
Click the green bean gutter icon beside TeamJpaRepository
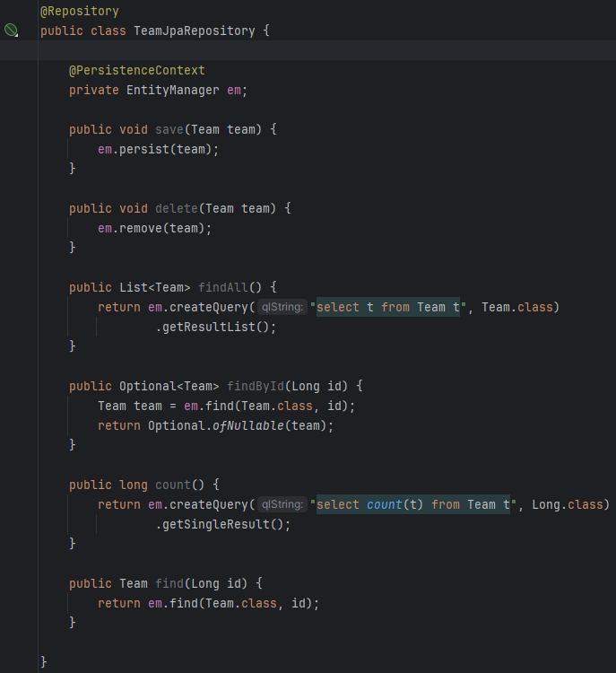tap(11, 31)
